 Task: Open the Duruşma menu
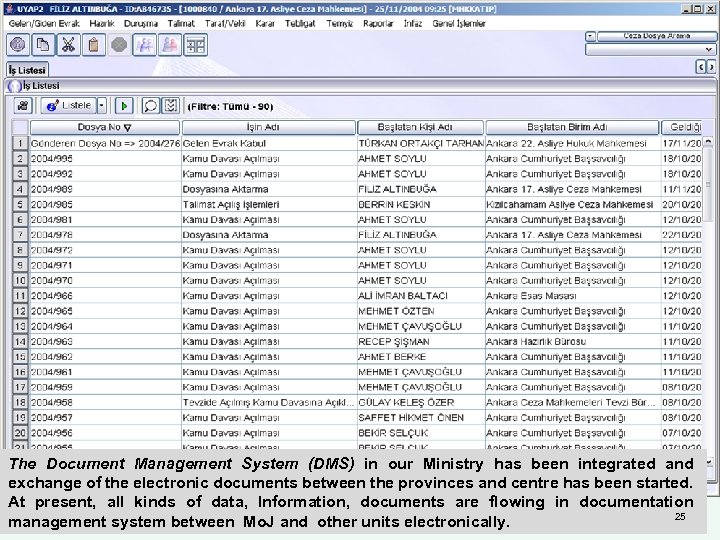pyautogui.click(x=141, y=23)
